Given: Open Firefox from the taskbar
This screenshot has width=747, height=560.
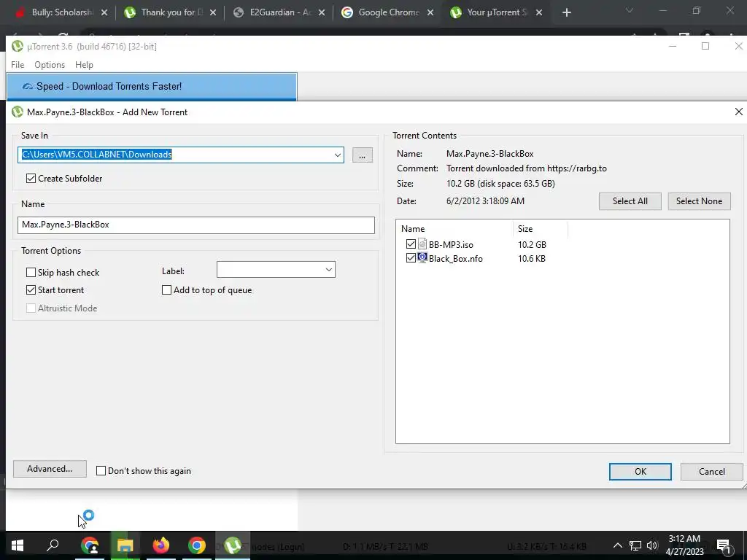Looking at the screenshot, I should click(161, 545).
